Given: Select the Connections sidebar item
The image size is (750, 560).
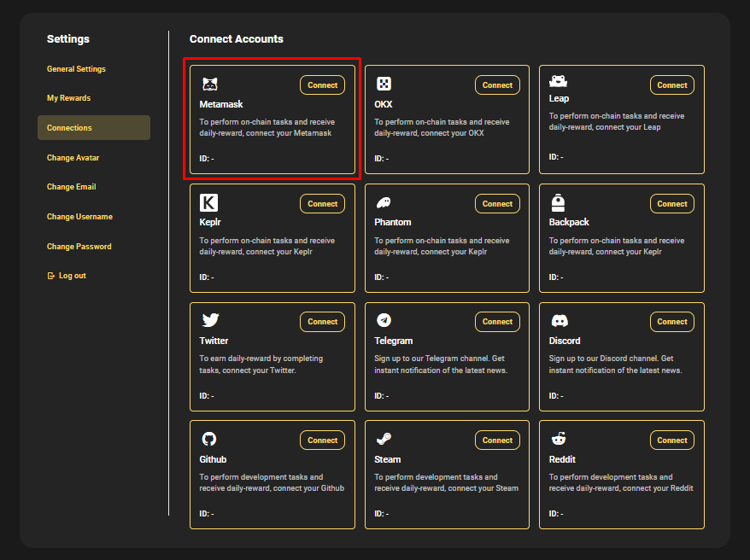Looking at the screenshot, I should [x=94, y=127].
